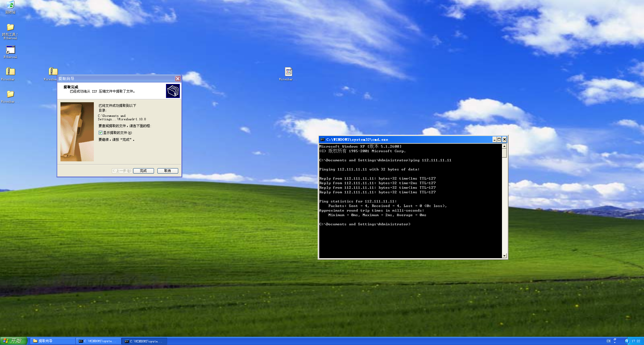The width and height of the screenshot is (644, 345).
Task: Switch to second cmd taskbar item
Action: pos(144,341)
